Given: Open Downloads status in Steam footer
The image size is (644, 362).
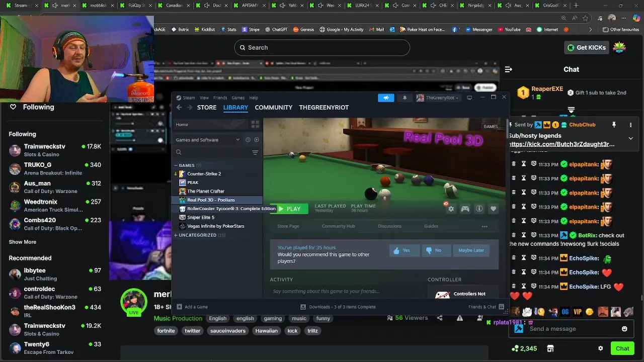Looking at the screenshot, I should (338, 307).
